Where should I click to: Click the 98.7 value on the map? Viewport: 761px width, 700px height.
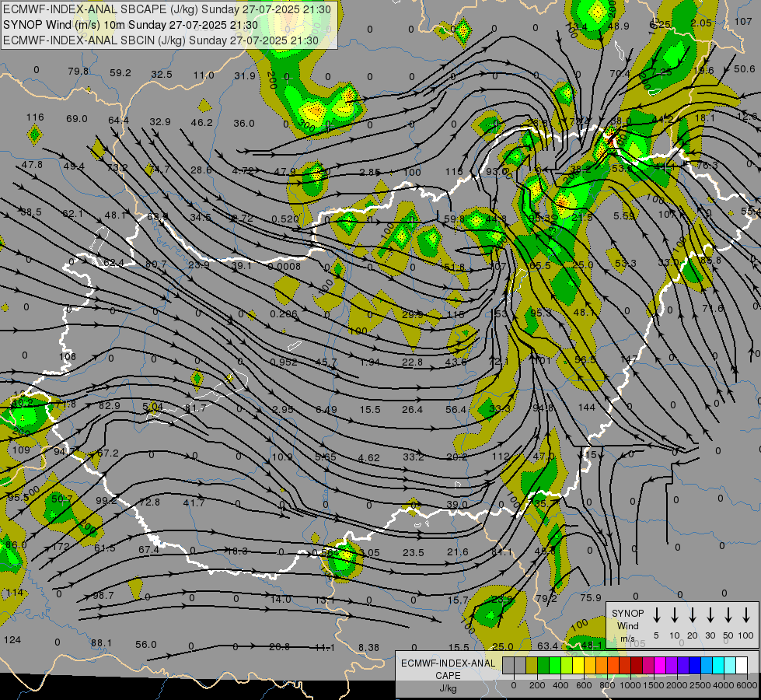[x=103, y=595]
